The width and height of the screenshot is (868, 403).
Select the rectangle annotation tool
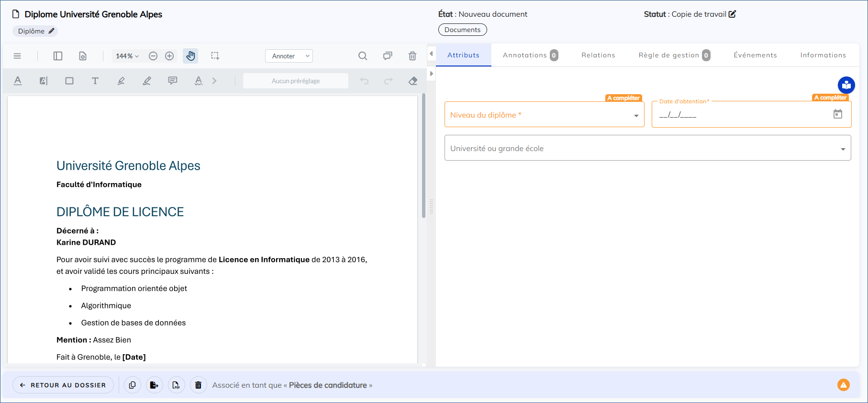(69, 81)
